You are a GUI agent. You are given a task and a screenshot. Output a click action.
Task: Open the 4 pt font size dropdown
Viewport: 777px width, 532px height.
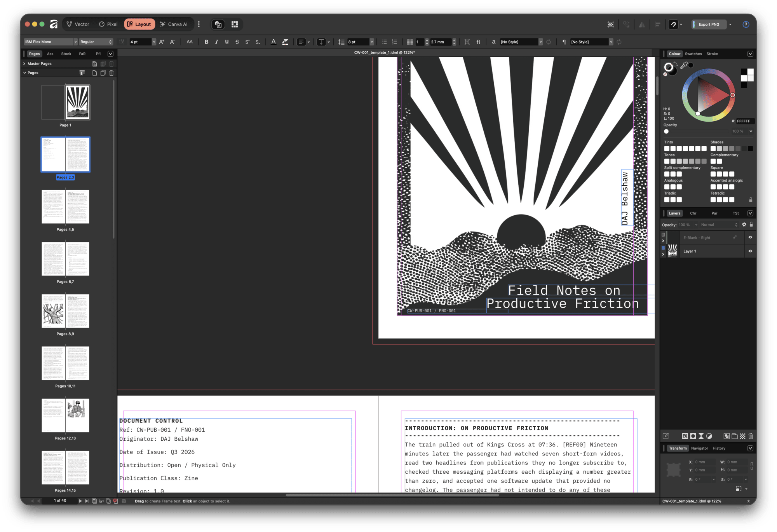(x=154, y=42)
